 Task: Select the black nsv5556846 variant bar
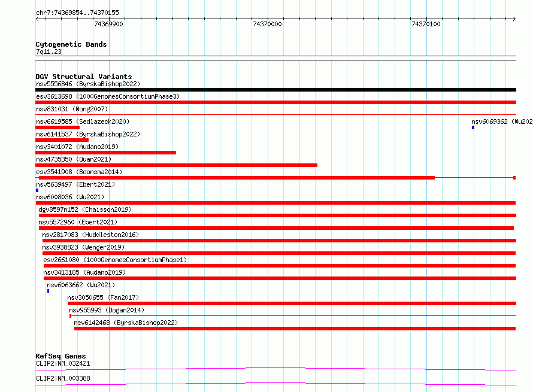point(275,90)
